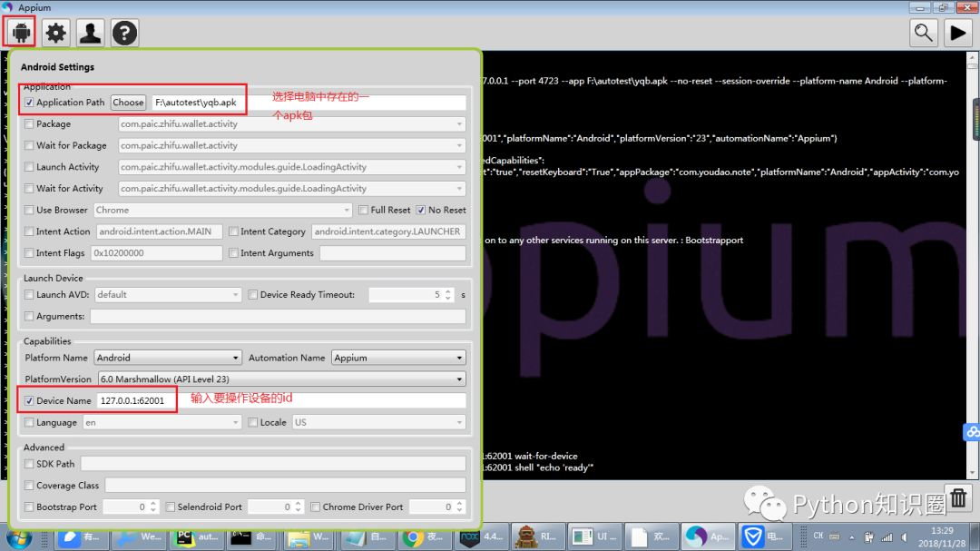Expand the Package dropdown
The width and height of the screenshot is (980, 551).
[x=459, y=123]
